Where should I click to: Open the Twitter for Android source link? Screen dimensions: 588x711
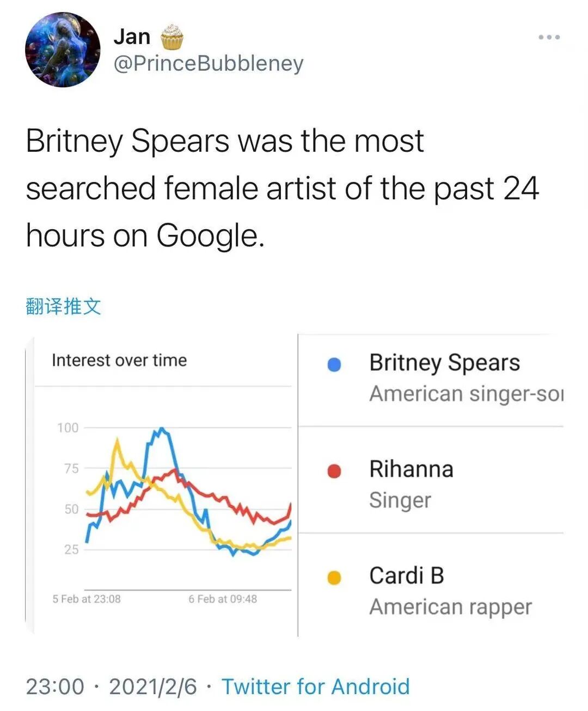coord(315,687)
